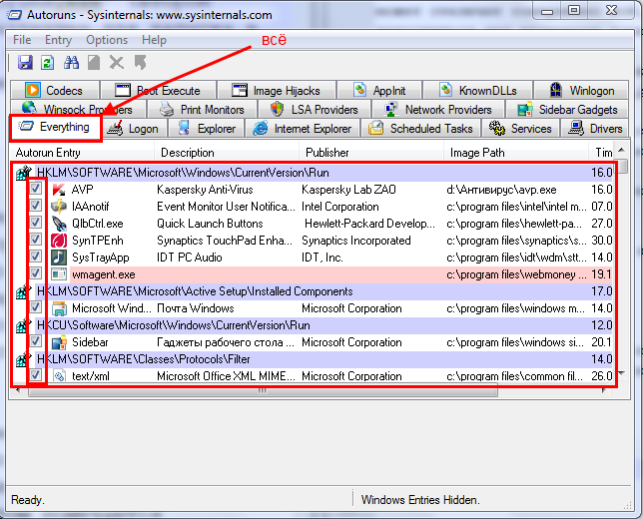Uncheck the Sidebar entry checkbox
This screenshot has height=519, width=643.
(x=36, y=340)
